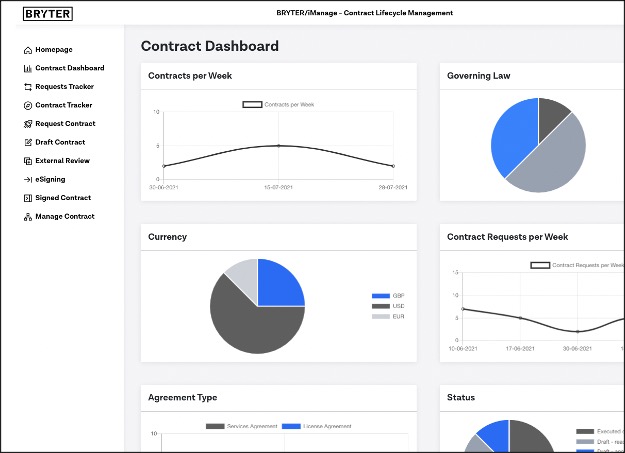
Task: Open Signed Contract link
Action: click(63, 198)
